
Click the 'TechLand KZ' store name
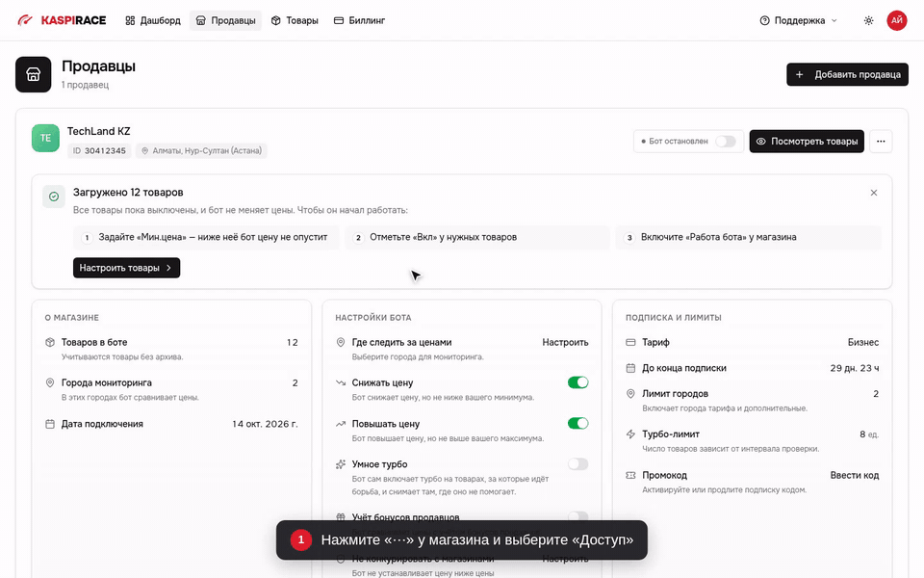point(98,132)
